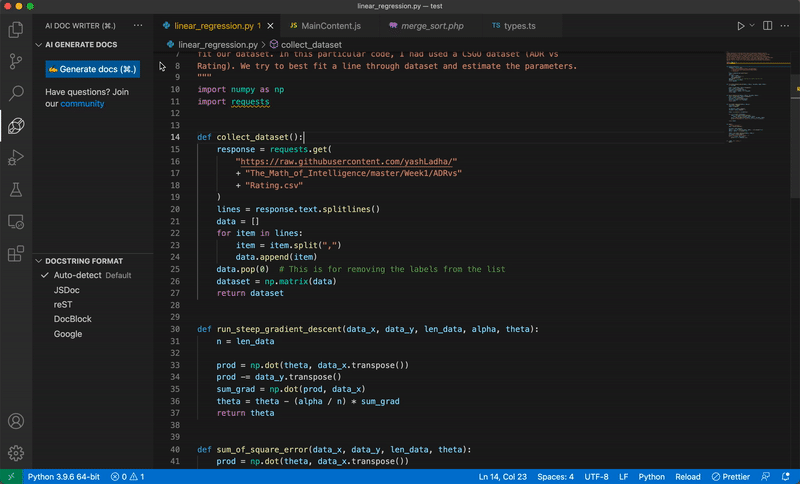The image size is (800, 484).
Task: Open the Accounts icon in activity bar
Action: click(16, 421)
